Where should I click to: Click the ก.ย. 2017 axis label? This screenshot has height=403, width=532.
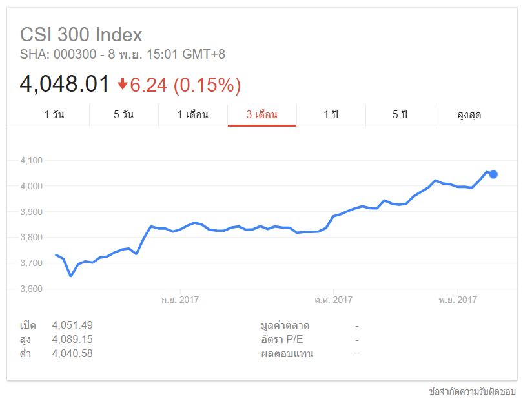click(x=180, y=300)
